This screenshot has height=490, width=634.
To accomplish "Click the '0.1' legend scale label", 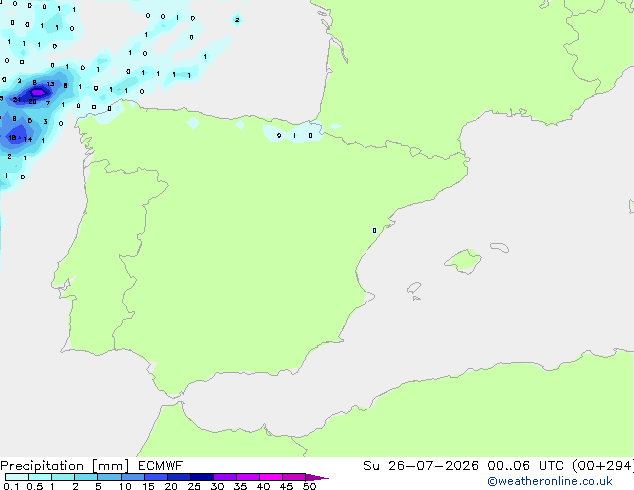I will (x=11, y=486).
